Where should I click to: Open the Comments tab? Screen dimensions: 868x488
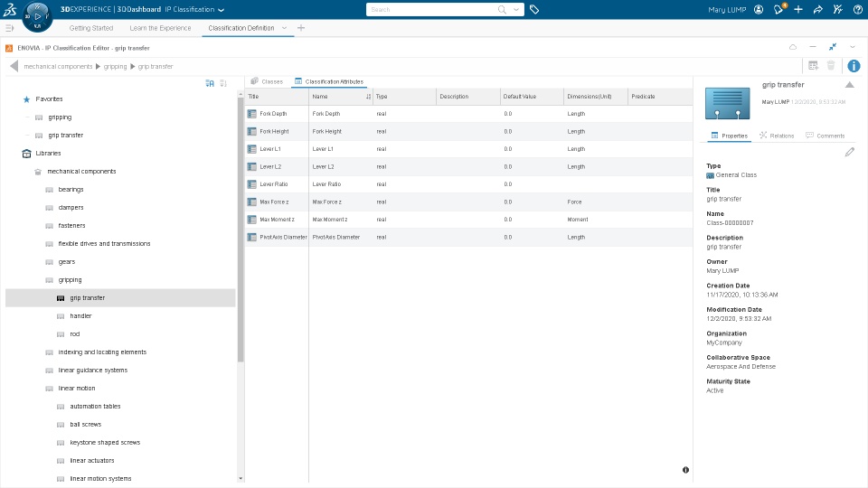tap(825, 136)
